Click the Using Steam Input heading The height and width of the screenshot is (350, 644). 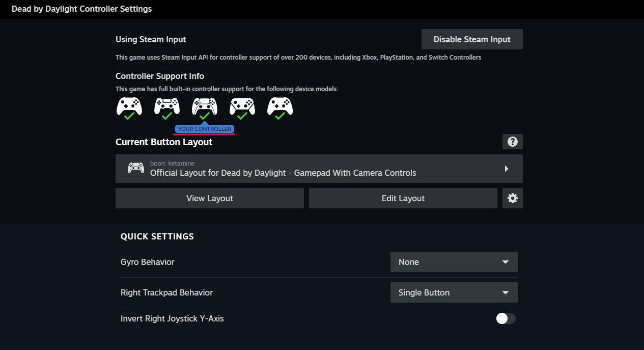click(151, 39)
